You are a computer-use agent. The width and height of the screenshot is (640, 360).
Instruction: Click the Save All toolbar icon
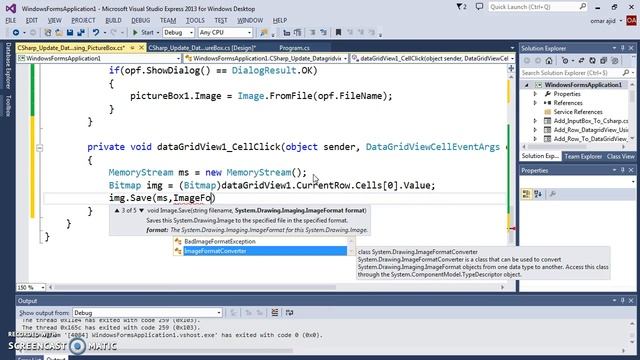pyautogui.click(x=81, y=32)
